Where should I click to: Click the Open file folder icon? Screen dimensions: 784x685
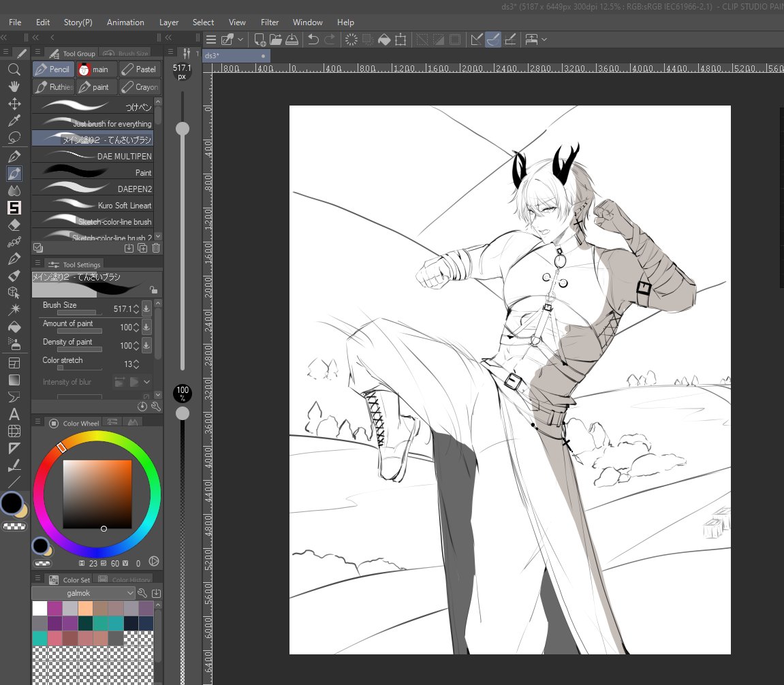(x=275, y=39)
